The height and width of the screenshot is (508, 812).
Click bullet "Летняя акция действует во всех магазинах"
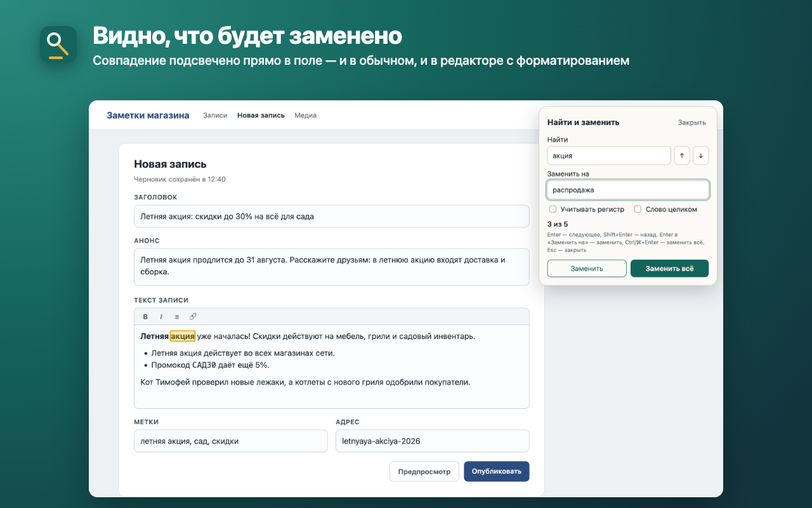click(242, 353)
